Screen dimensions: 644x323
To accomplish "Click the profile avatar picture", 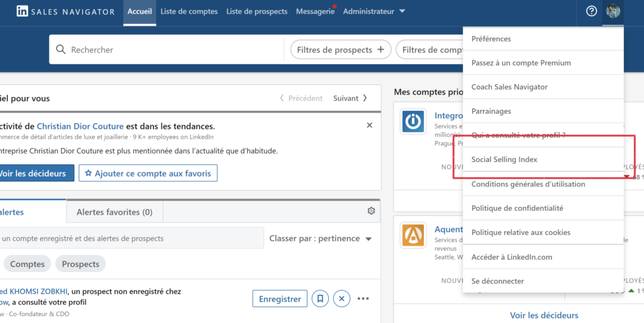I will coord(613,11).
